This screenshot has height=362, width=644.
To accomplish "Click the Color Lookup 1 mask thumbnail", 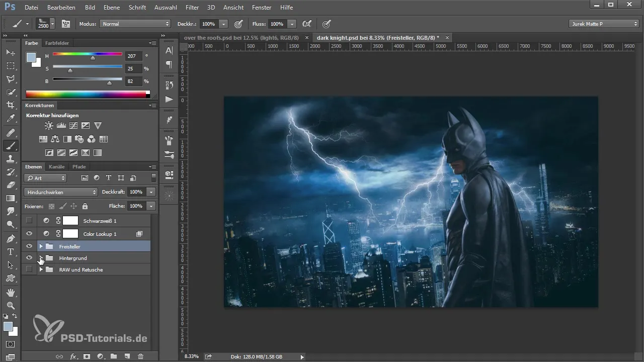I will click(x=70, y=234).
